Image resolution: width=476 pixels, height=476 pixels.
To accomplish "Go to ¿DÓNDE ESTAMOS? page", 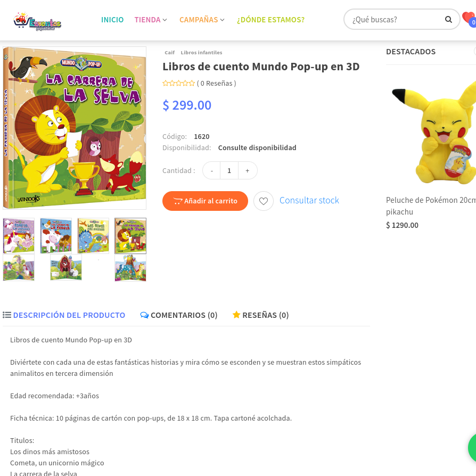I will (x=270, y=20).
